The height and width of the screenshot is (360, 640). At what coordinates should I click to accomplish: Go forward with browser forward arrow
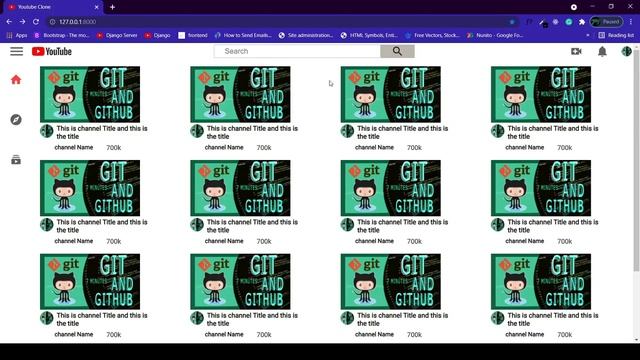click(22, 22)
